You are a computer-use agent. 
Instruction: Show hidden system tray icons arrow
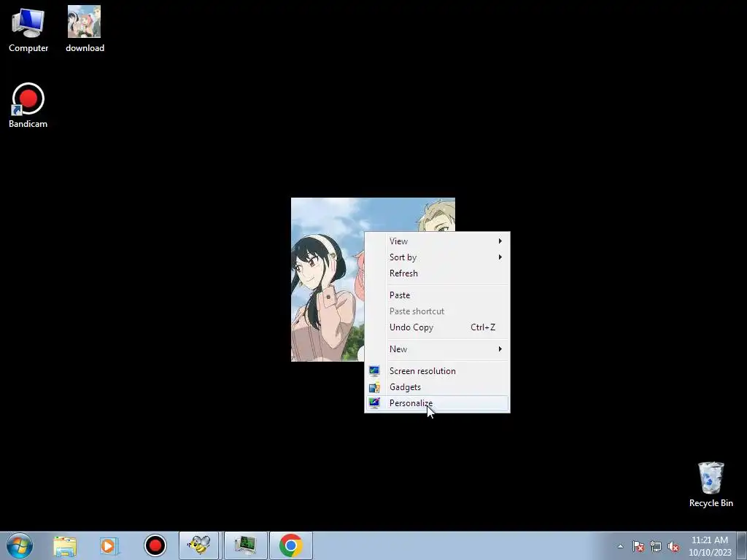pyautogui.click(x=620, y=546)
